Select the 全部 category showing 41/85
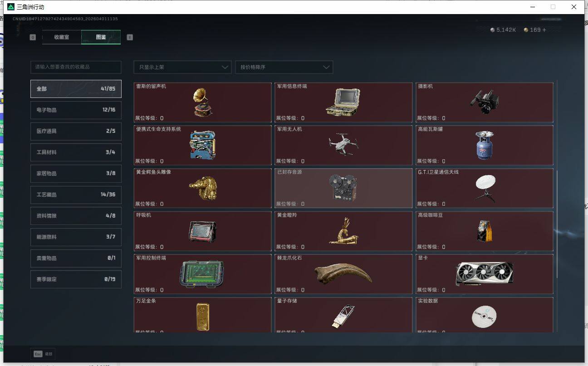The height and width of the screenshot is (366, 588). (x=76, y=89)
